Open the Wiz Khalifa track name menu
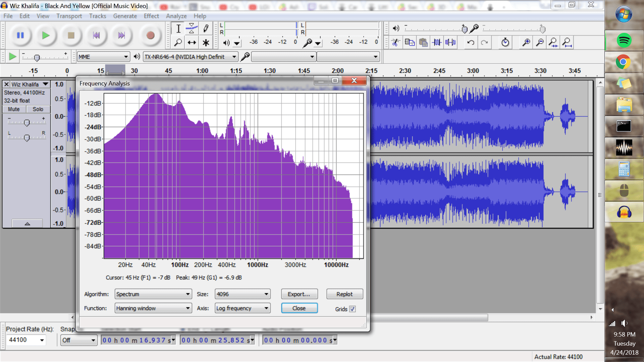Screen dimensions: 644x362 [30, 84]
